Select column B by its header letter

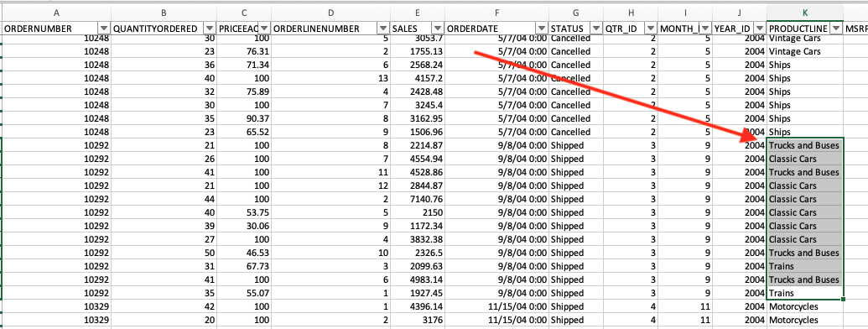[x=164, y=13]
